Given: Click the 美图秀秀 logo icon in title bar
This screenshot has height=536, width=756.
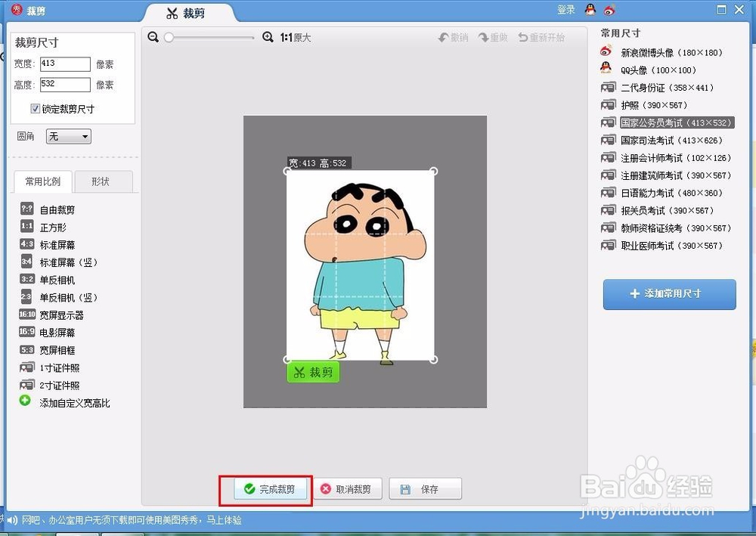Looking at the screenshot, I should coord(17,10).
